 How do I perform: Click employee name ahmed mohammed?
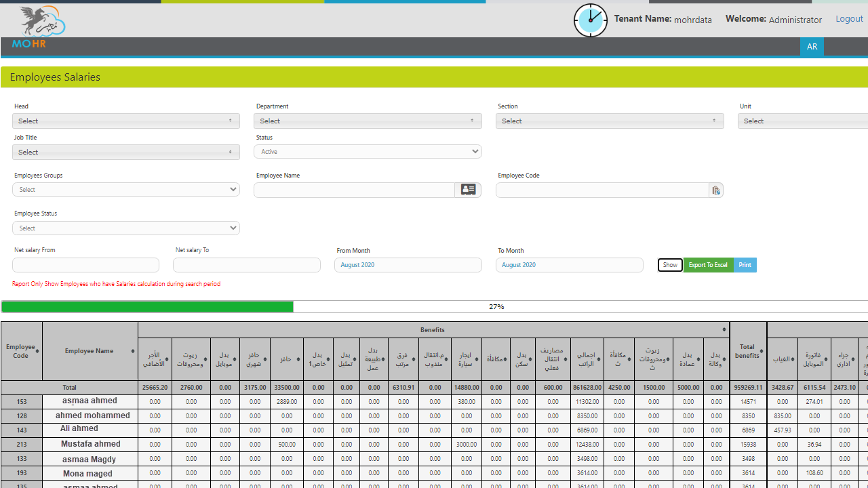[x=93, y=415]
